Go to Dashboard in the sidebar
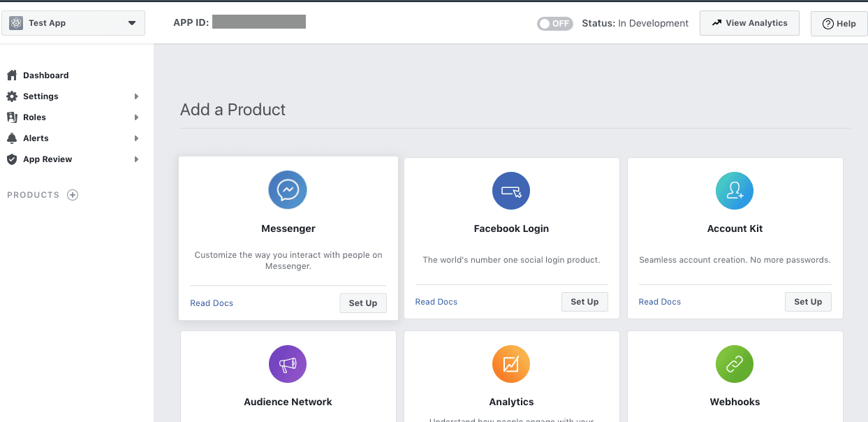This screenshot has height=422, width=868. tap(45, 75)
